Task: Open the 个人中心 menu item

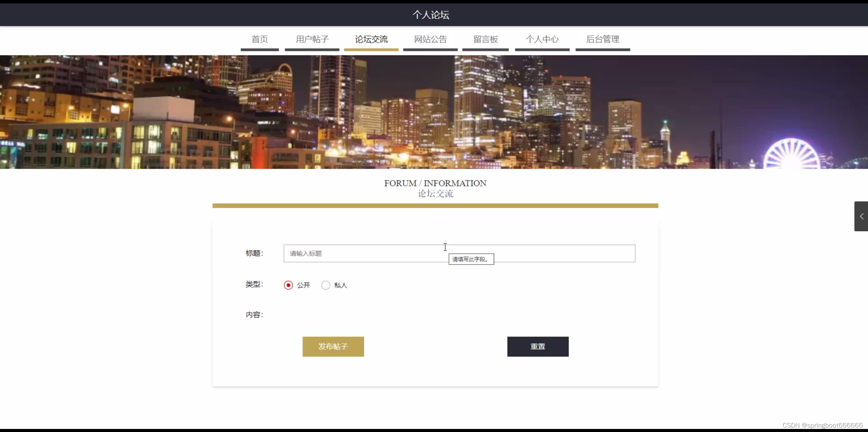Action: (x=542, y=39)
